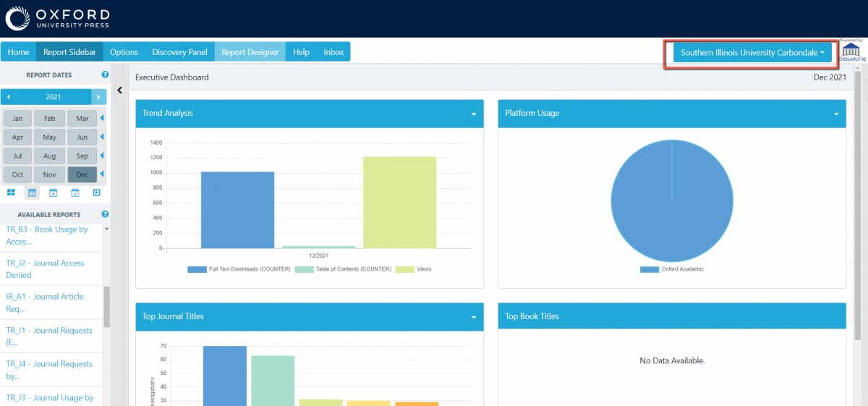The height and width of the screenshot is (406, 868).
Task: Expand the Trend Analysis panel menu arrow
Action: point(474,114)
